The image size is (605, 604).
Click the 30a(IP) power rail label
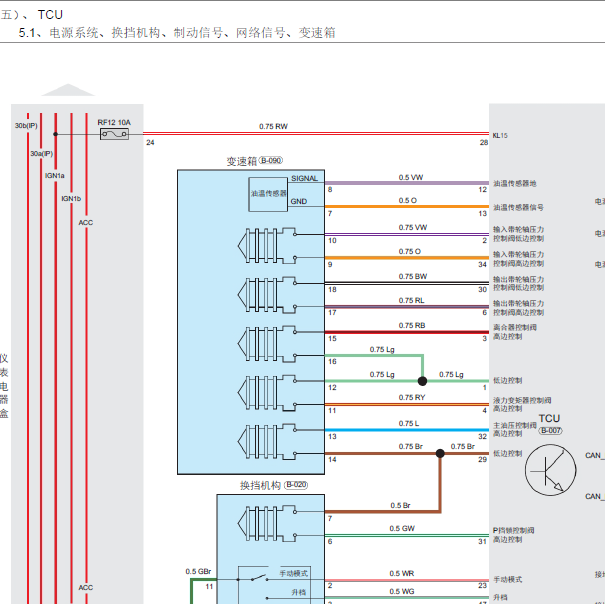tap(42, 154)
